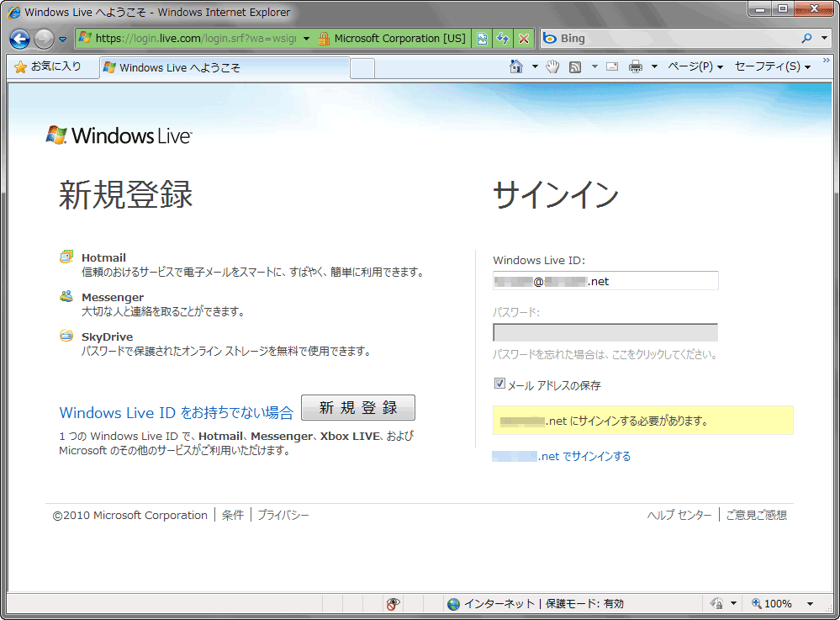This screenshot has height=620, width=840.
Task: Click the hand-shaped add-on icon
Action: 552,66
